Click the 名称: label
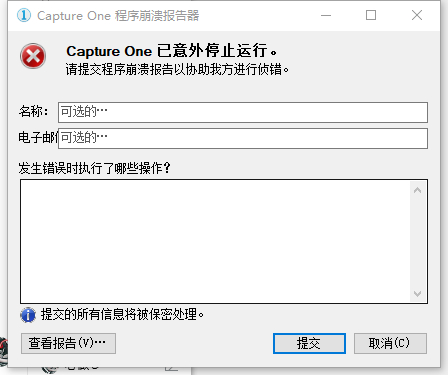 pyautogui.click(x=33, y=111)
